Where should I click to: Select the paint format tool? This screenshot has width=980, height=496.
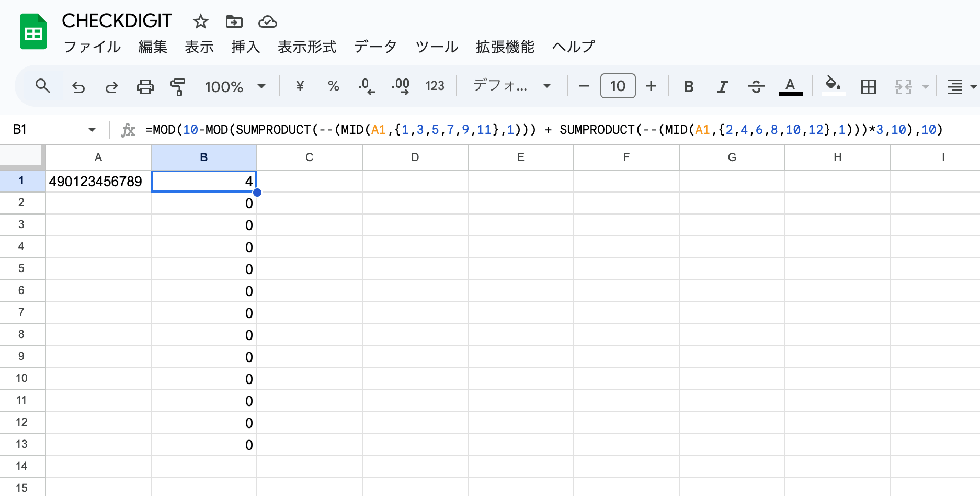[x=178, y=86]
